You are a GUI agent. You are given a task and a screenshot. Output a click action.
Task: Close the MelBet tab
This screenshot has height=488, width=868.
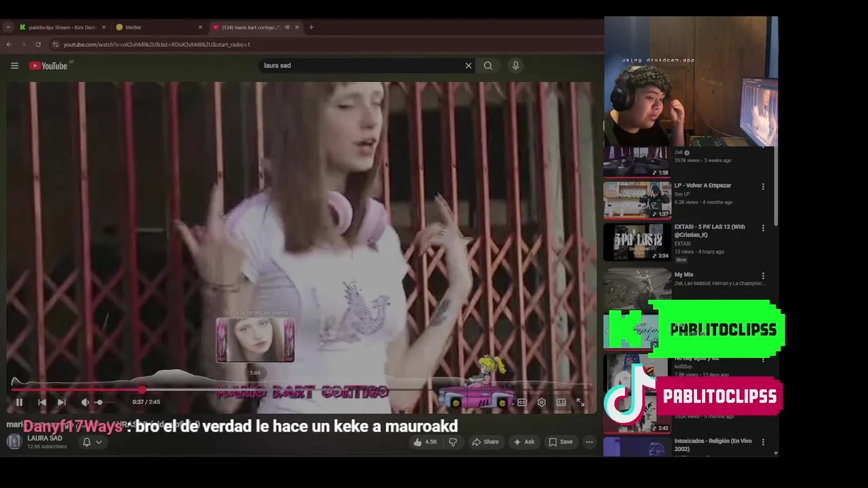(200, 27)
